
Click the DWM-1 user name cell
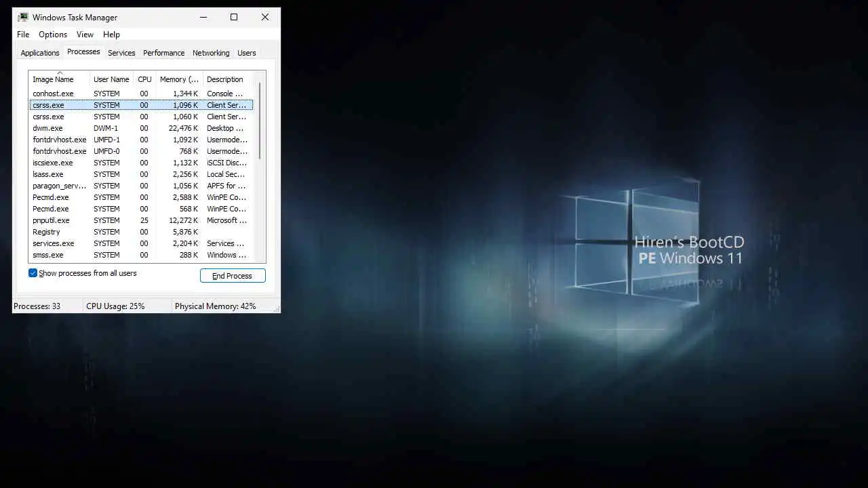(106, 128)
